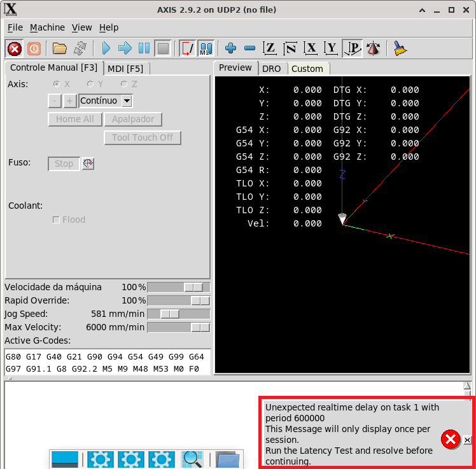
Task: Adjust Velocidade da máquina slider
Action: coord(179,287)
